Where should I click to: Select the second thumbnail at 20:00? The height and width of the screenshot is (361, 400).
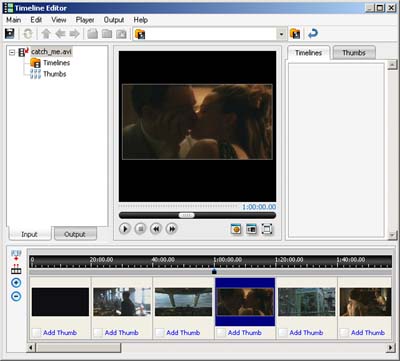[x=122, y=302]
